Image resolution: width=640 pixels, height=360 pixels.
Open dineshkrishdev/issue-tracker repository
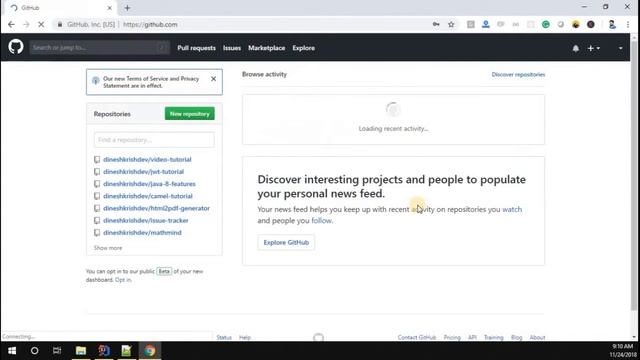click(146, 220)
